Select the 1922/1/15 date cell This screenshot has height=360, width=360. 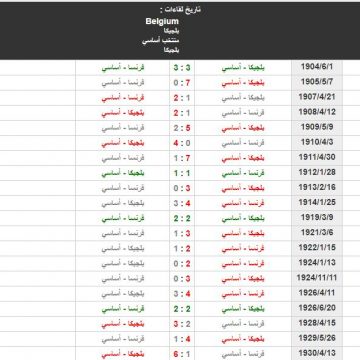pyautogui.click(x=317, y=248)
